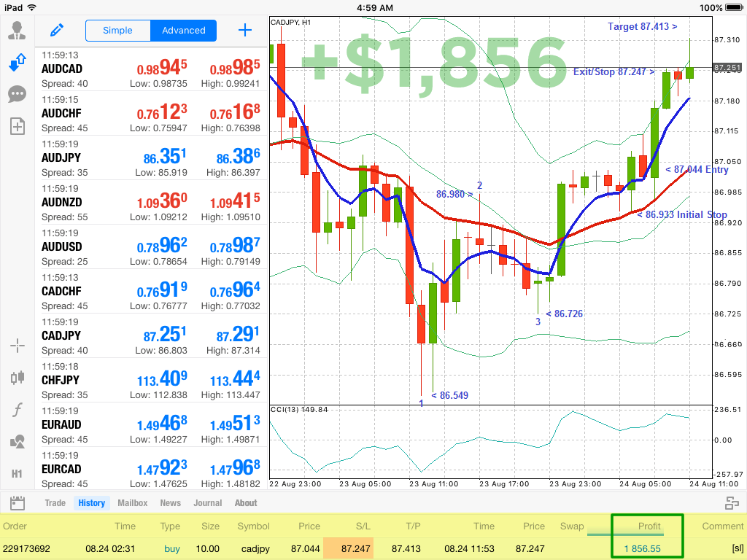Viewport: 747px width, 560px height.
Task: Sort history by Size column header
Action: click(x=210, y=526)
